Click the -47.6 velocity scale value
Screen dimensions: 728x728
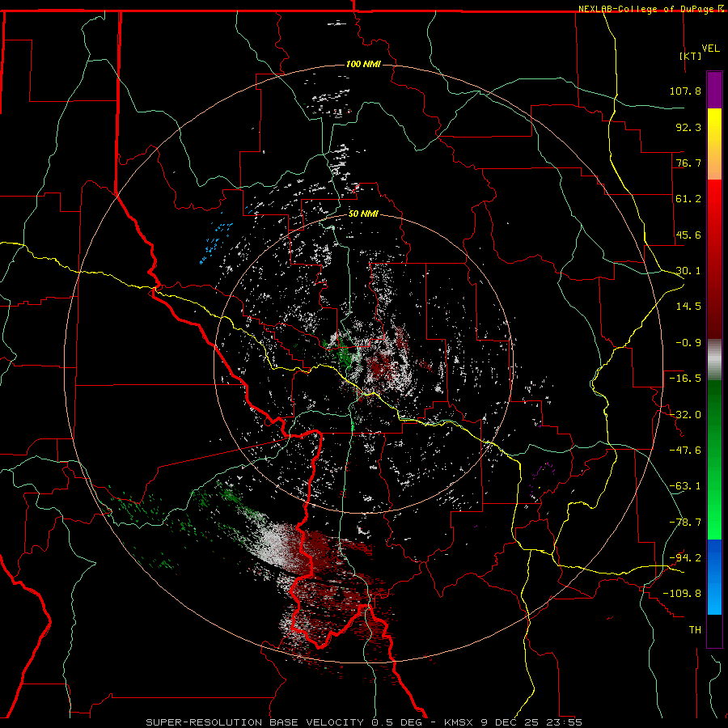(x=685, y=451)
